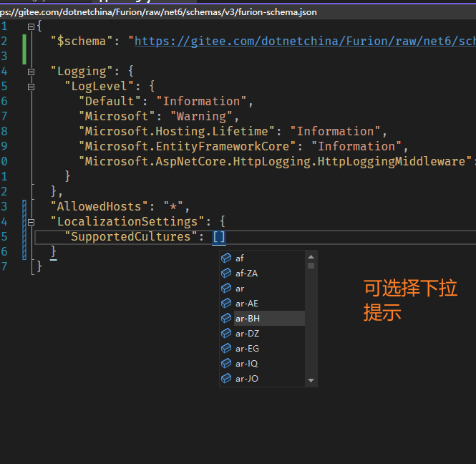Image resolution: width=476 pixels, height=464 pixels.
Task: Click the ar-JO item icon
Action: (226, 379)
